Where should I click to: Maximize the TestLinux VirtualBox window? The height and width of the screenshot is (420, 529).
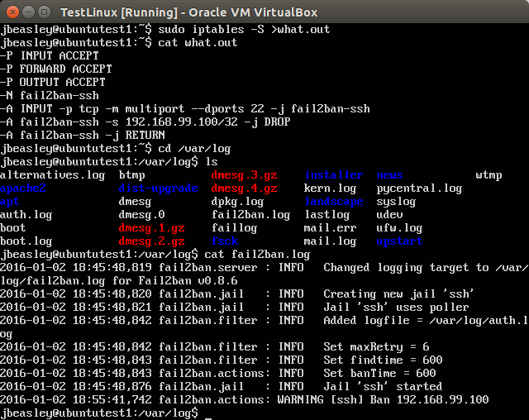point(44,12)
